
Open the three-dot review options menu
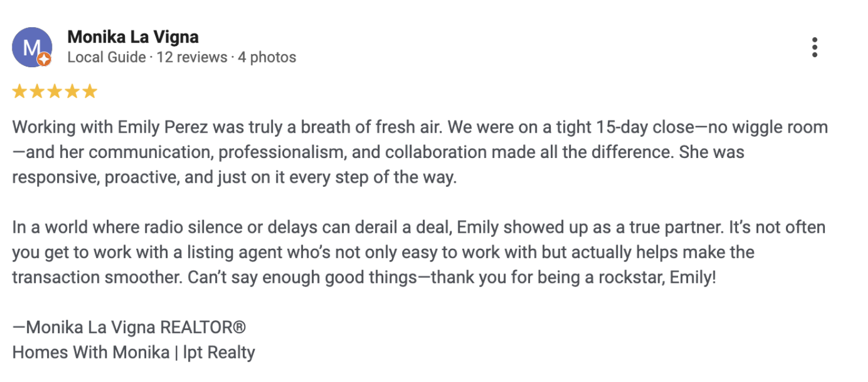[x=814, y=47]
